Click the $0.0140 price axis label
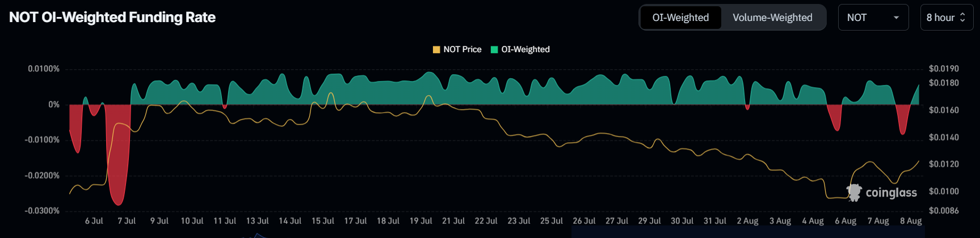This screenshot has height=238, width=980. click(944, 137)
